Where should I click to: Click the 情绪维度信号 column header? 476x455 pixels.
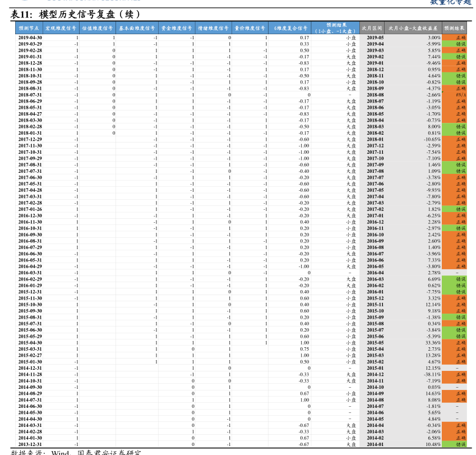pos(214,27)
